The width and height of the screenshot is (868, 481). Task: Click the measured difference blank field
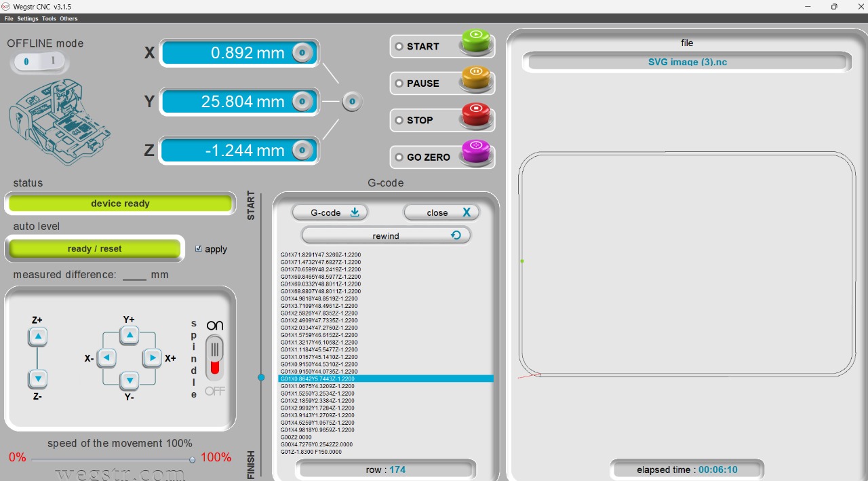[x=134, y=275]
